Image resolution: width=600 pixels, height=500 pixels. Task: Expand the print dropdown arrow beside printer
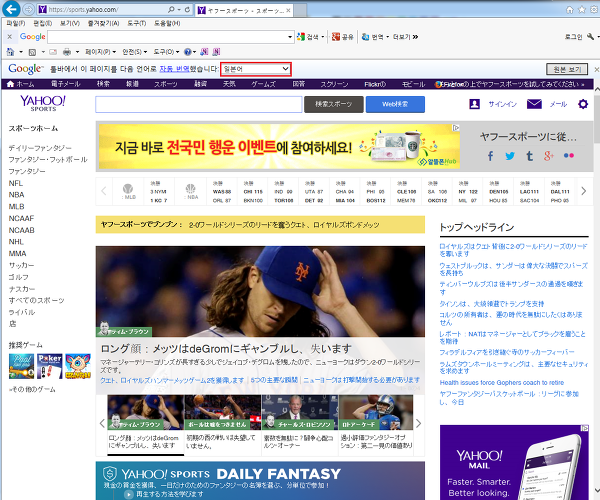77,52
